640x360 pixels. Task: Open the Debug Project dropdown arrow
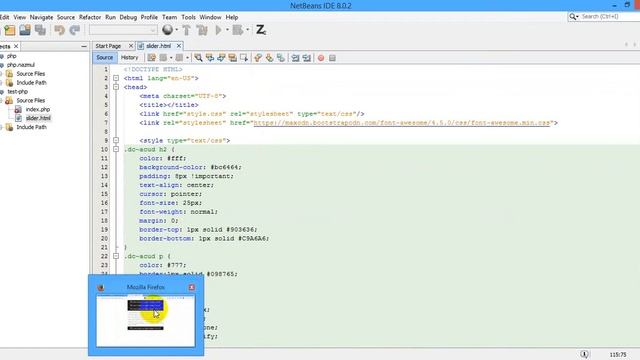click(x=247, y=29)
